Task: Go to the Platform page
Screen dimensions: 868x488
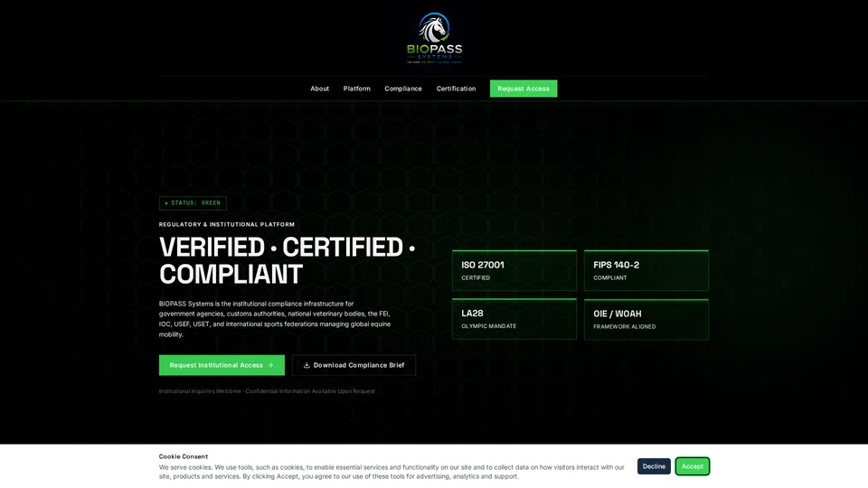Action: (356, 89)
